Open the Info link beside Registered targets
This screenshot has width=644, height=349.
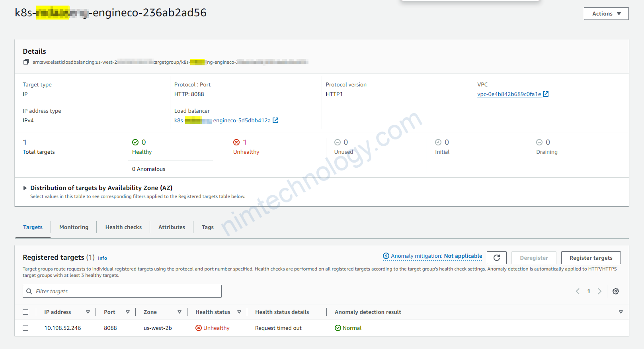pos(102,258)
